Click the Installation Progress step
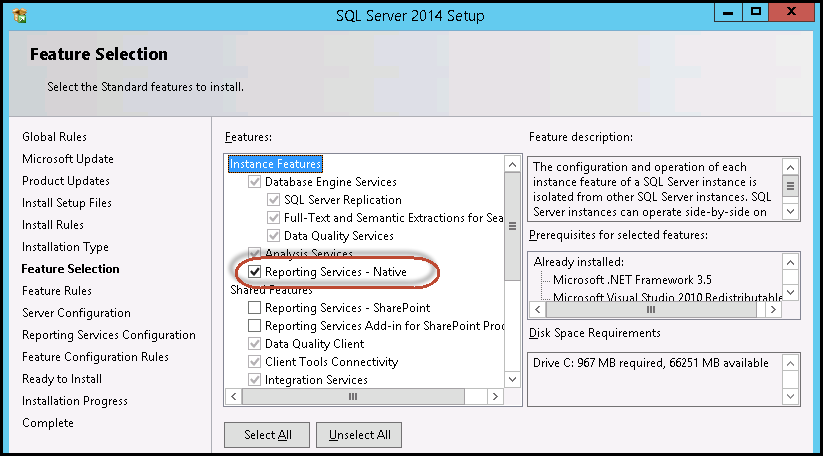 click(75, 401)
